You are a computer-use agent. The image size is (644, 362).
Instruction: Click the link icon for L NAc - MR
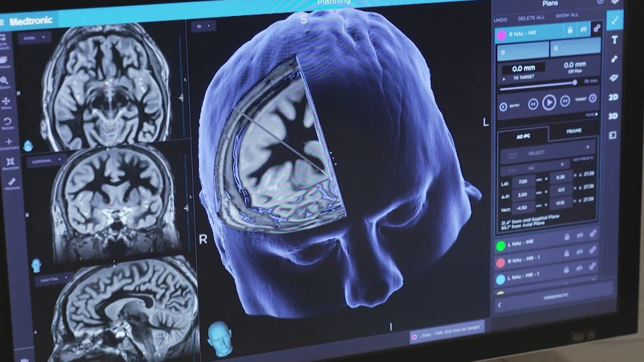tap(593, 234)
